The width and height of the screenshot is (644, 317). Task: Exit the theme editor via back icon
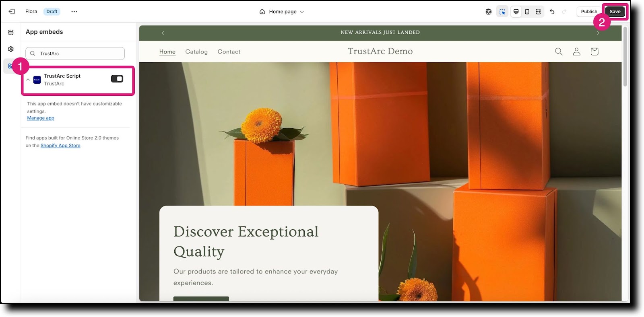pos(12,12)
